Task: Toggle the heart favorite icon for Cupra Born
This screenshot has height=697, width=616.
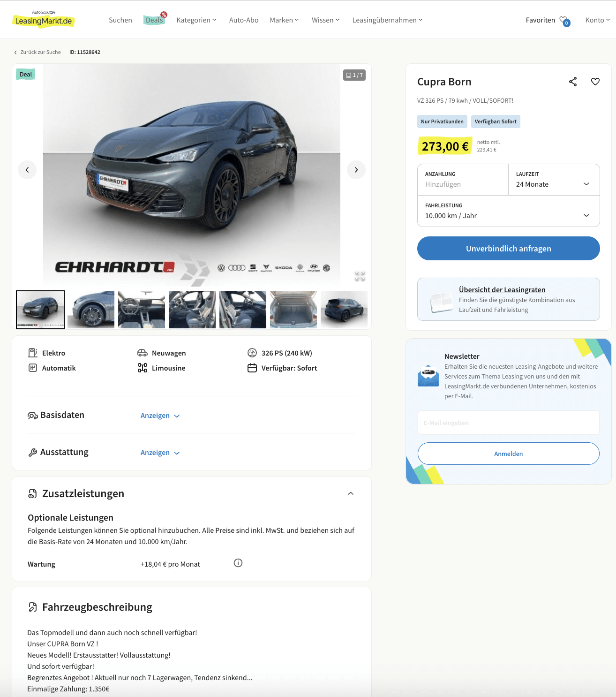Action: pos(595,82)
